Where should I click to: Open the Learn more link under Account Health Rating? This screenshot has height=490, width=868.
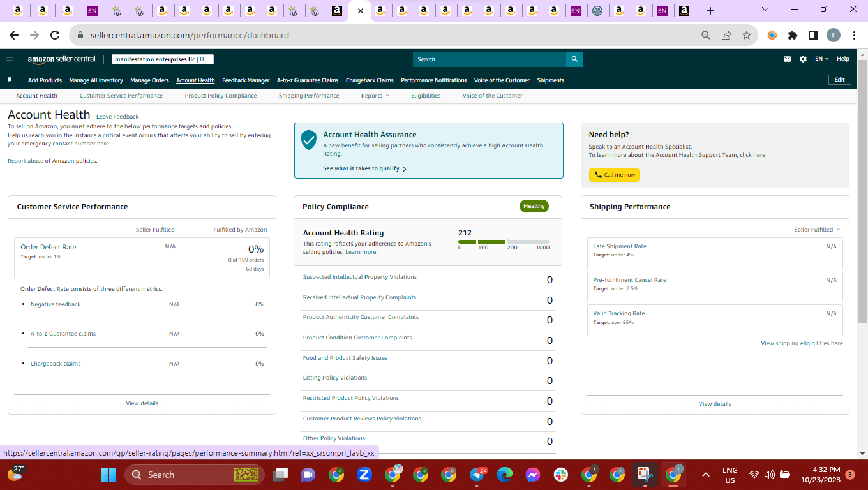tap(361, 252)
